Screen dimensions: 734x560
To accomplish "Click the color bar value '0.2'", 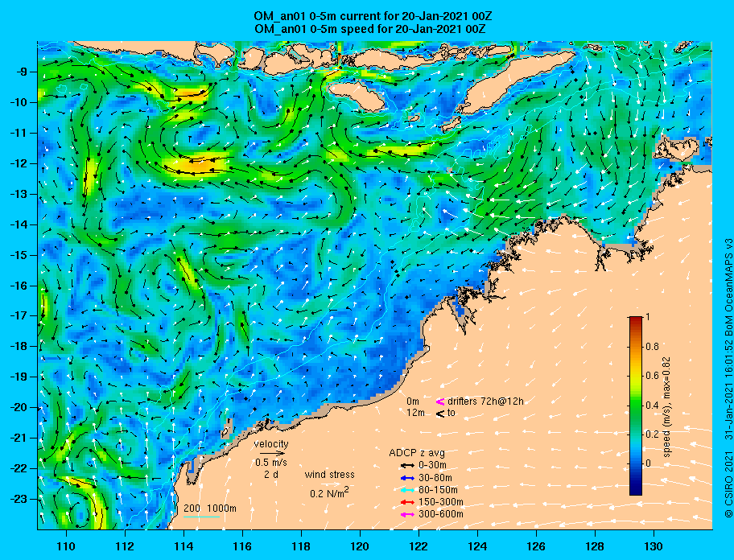I will pos(652,434).
